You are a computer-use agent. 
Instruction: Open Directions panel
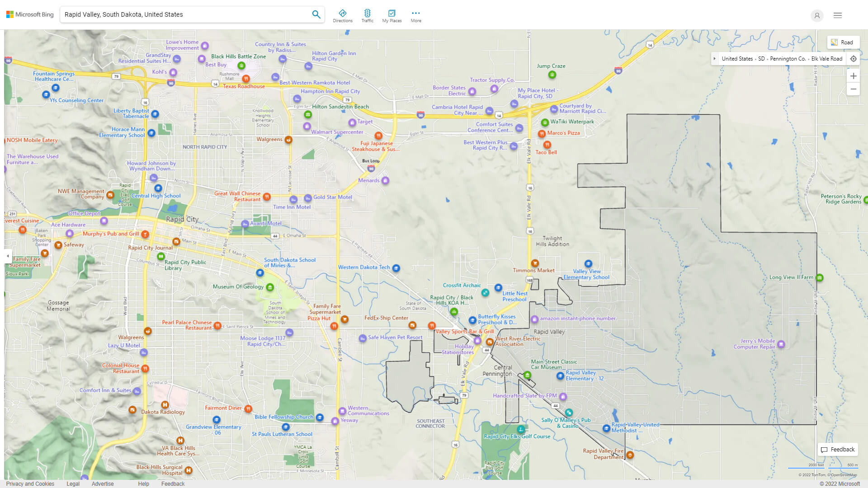[x=342, y=16]
